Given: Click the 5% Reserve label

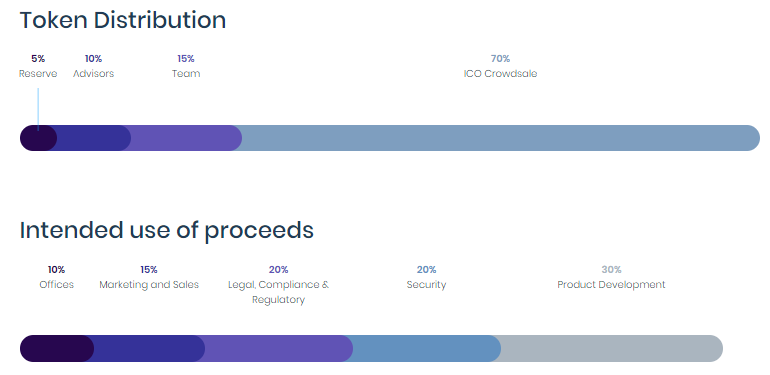Looking at the screenshot, I should (x=38, y=66).
